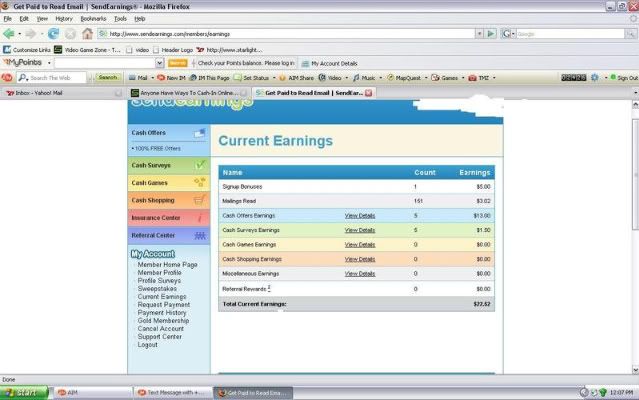
Task: Open the Bookmarks menu
Action: [x=93, y=18]
